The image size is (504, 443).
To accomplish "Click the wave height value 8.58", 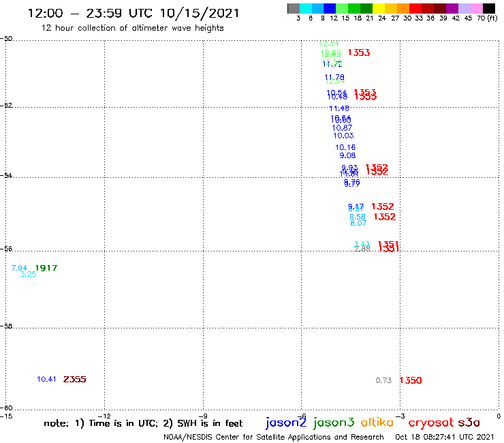I will [358, 217].
